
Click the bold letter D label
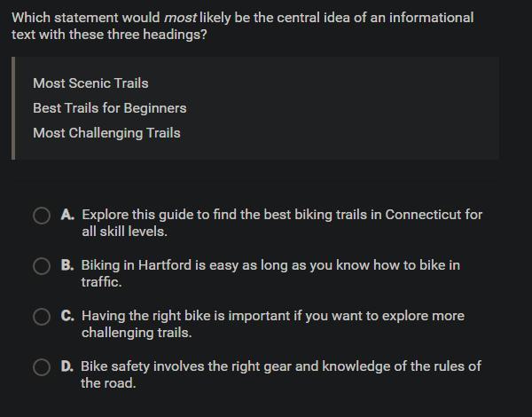coord(67,366)
